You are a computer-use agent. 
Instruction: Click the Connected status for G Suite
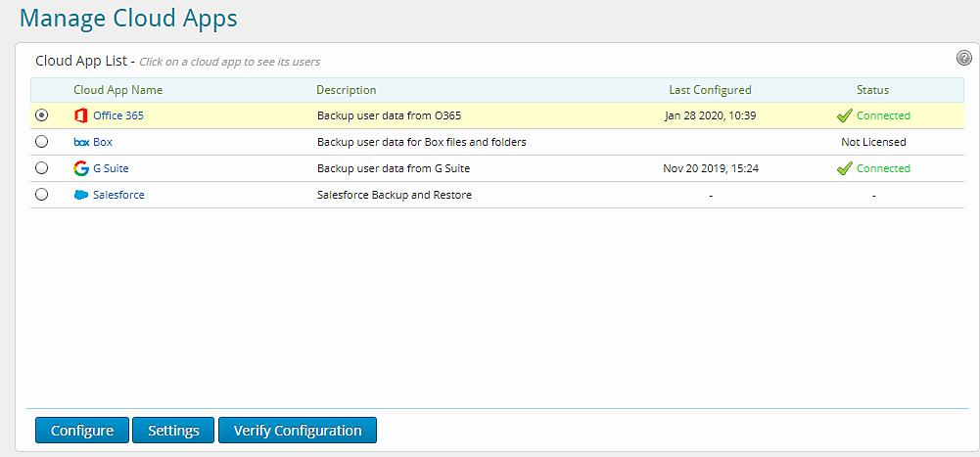tap(883, 168)
